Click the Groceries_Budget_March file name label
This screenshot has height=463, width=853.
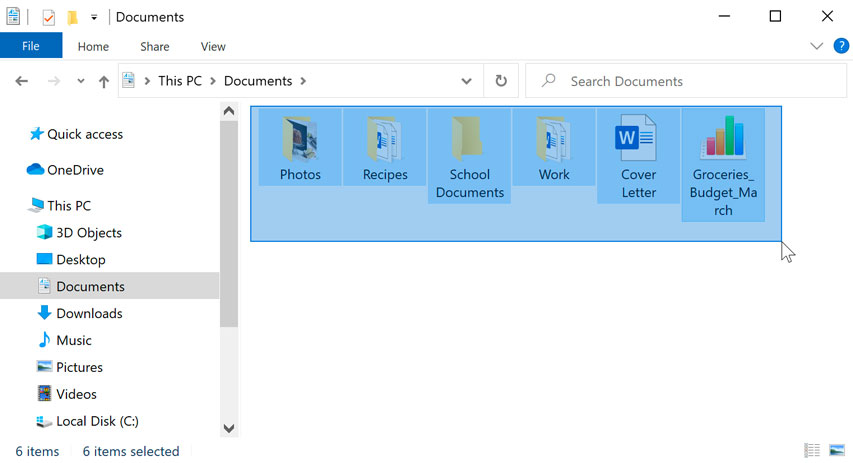click(x=723, y=192)
